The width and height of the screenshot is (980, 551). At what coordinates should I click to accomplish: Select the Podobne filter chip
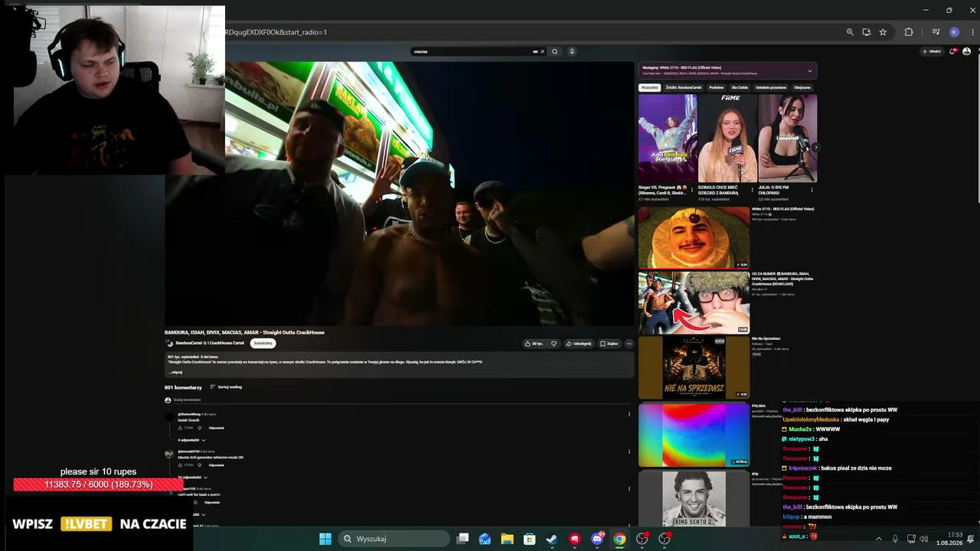[717, 87]
